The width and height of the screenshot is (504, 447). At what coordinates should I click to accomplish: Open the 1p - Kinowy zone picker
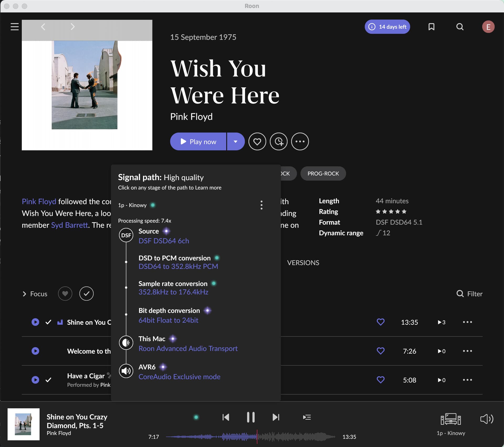[x=451, y=424]
